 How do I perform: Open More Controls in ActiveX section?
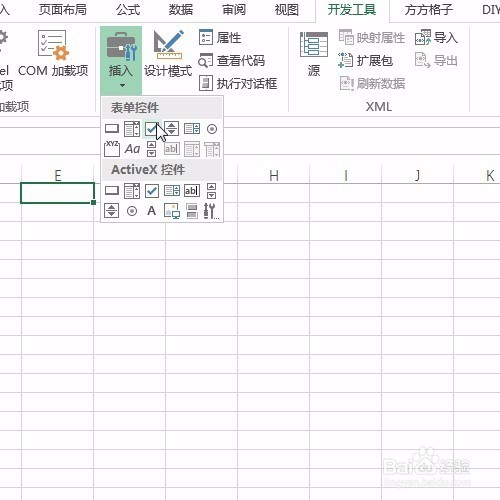pyautogui.click(x=211, y=211)
